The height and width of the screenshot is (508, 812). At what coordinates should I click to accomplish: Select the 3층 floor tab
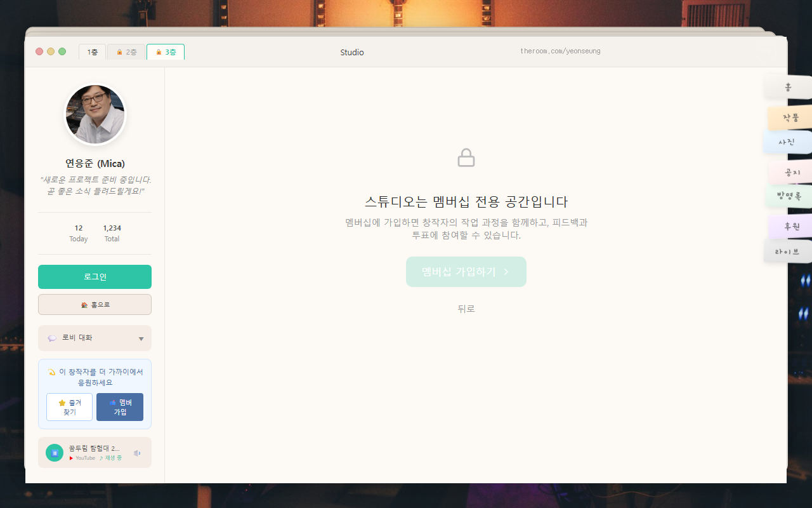pyautogui.click(x=165, y=51)
